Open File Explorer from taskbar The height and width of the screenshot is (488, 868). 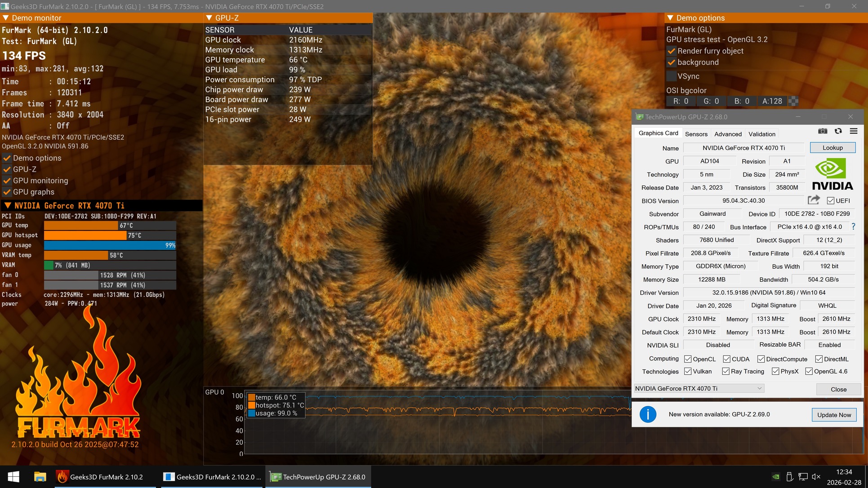[40, 477]
